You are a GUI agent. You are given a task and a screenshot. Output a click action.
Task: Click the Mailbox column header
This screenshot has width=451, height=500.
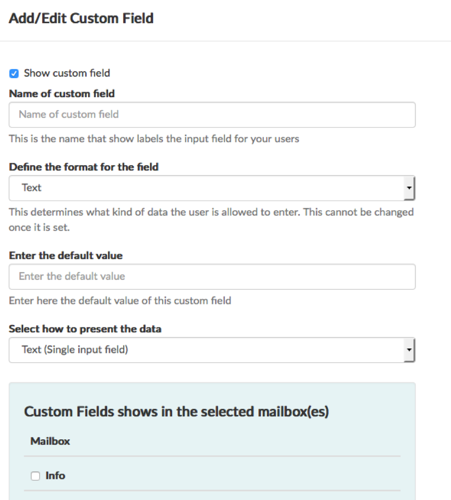pyautogui.click(x=50, y=441)
